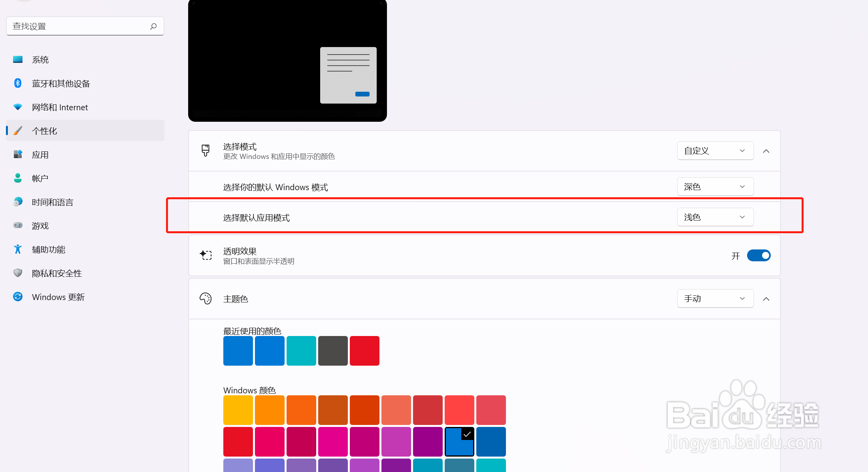Screen dimensions: 868x472
Task: Open the 主题色 手动 dropdown
Action: pyautogui.click(x=715, y=298)
